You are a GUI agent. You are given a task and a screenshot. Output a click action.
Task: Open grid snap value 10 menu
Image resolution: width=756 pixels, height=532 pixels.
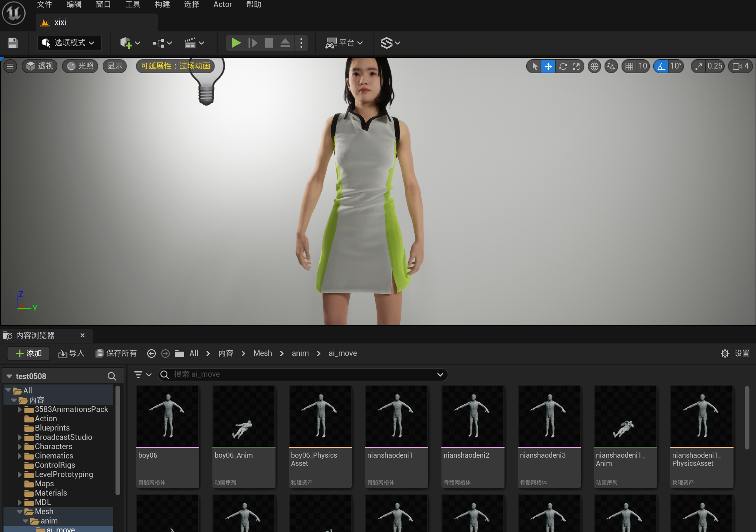[643, 66]
